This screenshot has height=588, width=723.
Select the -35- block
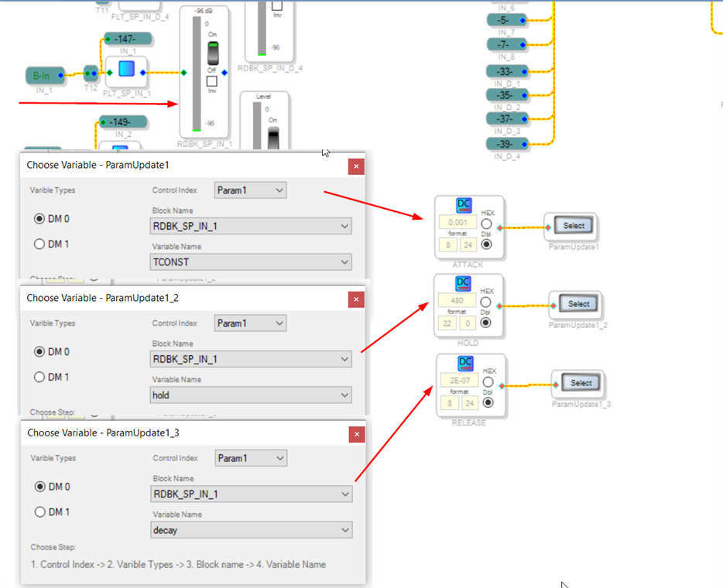click(x=507, y=95)
